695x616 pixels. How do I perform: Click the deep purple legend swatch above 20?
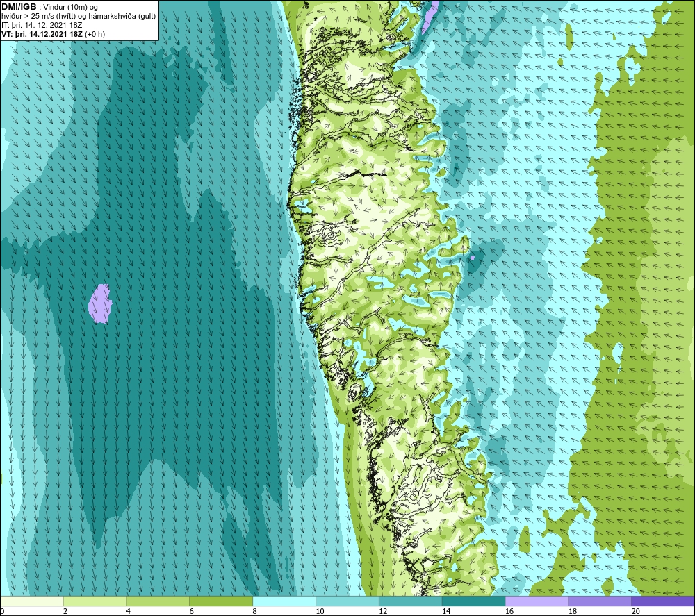point(663,601)
